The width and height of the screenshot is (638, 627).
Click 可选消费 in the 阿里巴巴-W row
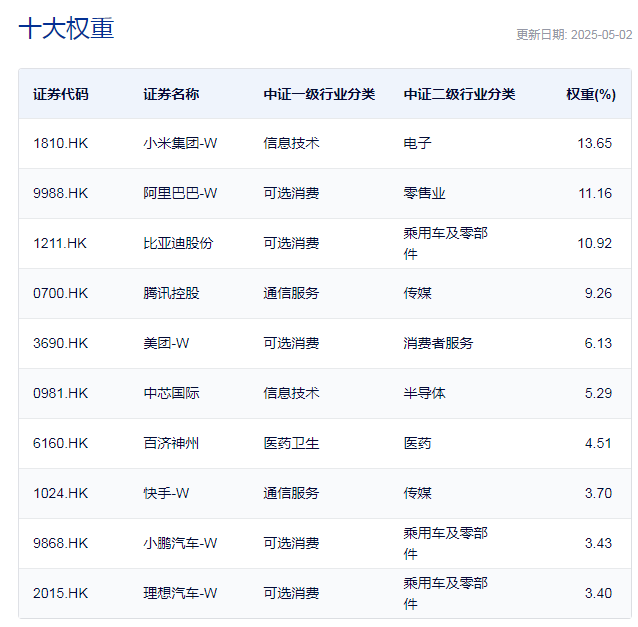[x=291, y=193]
